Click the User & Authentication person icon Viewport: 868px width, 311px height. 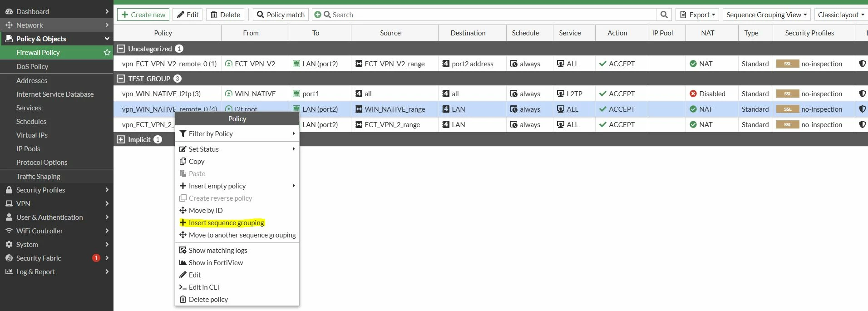[x=9, y=217]
